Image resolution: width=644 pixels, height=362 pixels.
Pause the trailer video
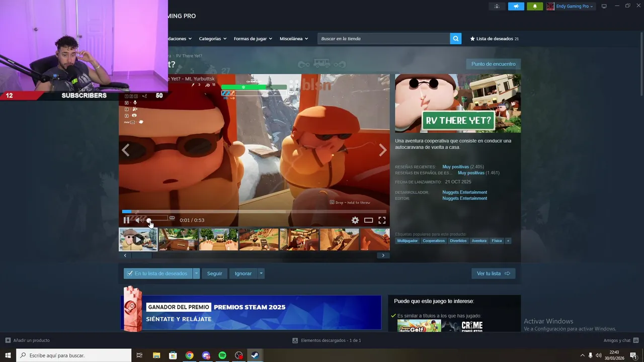tap(126, 220)
